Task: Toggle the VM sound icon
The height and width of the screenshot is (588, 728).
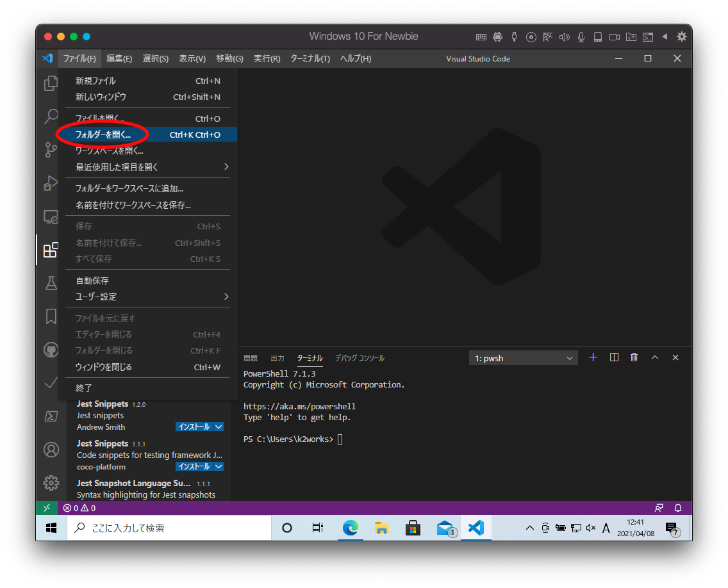Action: pos(564,37)
